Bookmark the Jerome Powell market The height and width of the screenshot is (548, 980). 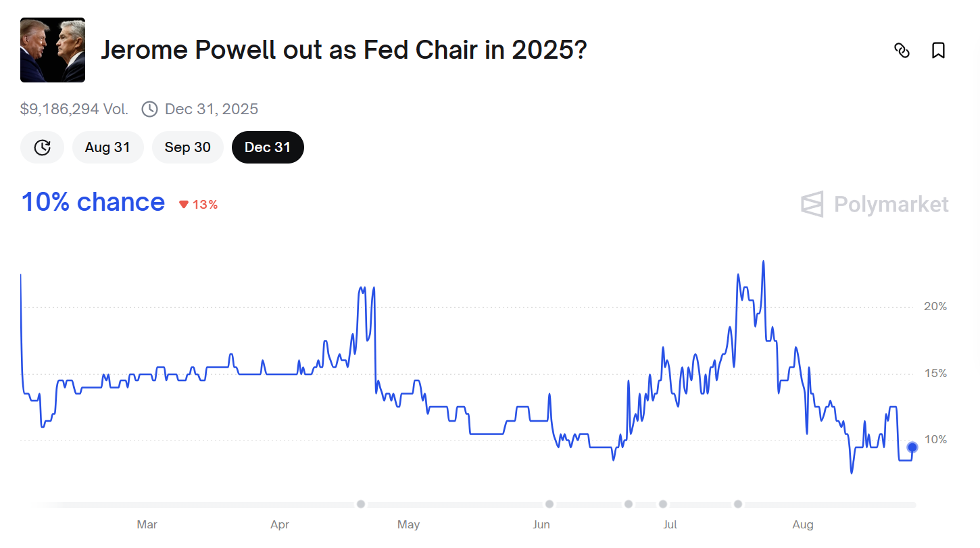pos(939,51)
